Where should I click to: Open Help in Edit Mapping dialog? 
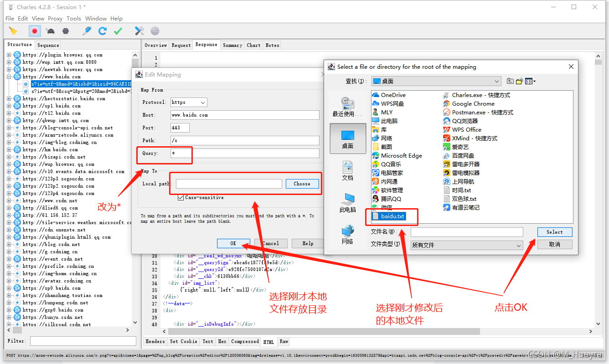click(x=308, y=243)
